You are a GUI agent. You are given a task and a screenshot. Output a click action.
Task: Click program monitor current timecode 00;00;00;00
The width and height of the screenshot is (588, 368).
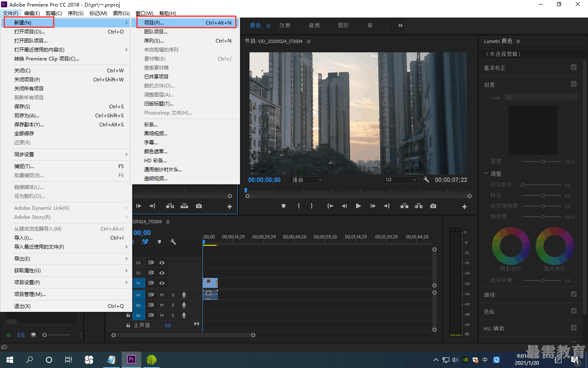click(264, 180)
